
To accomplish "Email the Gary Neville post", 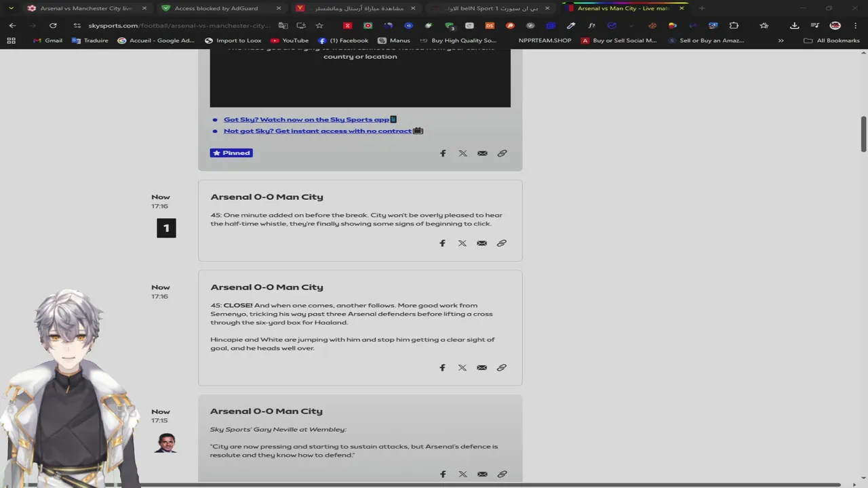I will pos(481,474).
